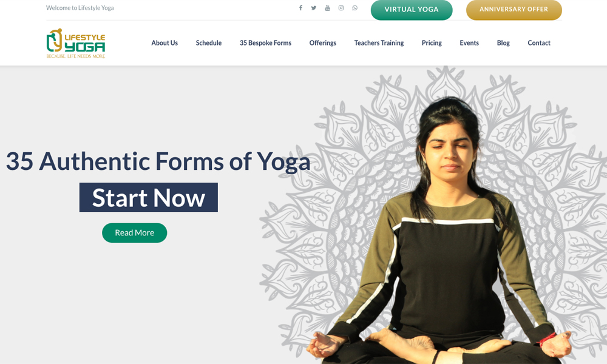The height and width of the screenshot is (364, 607).
Task: Open the Events page
Action: (x=469, y=43)
